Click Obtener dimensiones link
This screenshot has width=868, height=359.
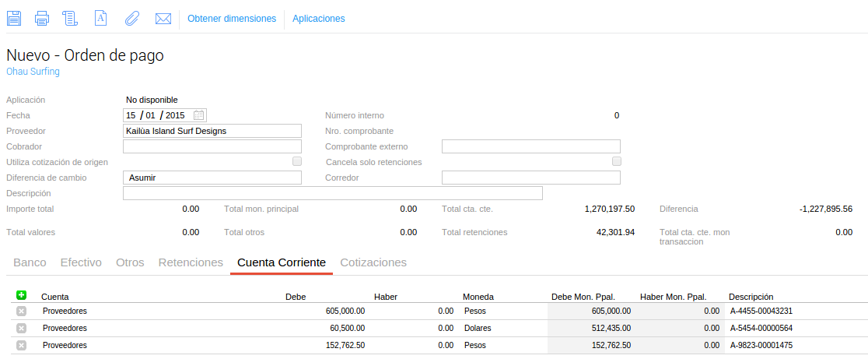point(232,19)
